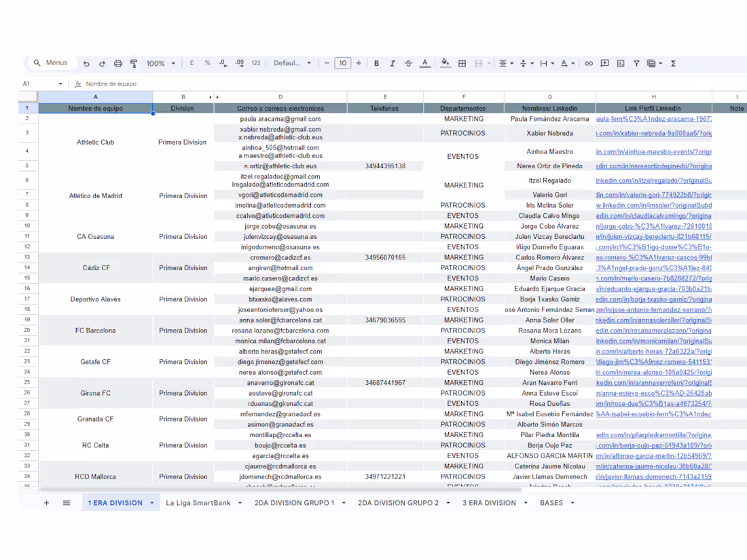Open text rotation dropdown
The width and height of the screenshot is (747, 560).
pyautogui.click(x=568, y=63)
